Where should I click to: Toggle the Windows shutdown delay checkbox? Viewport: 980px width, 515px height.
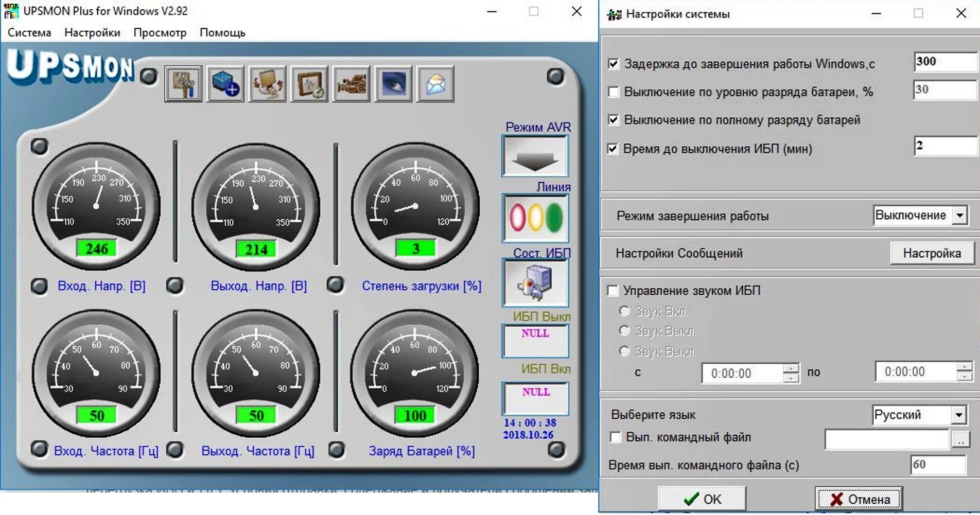[613, 64]
